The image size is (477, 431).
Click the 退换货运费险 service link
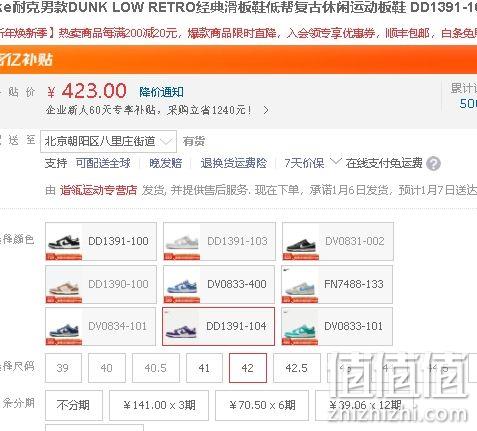coord(234,163)
